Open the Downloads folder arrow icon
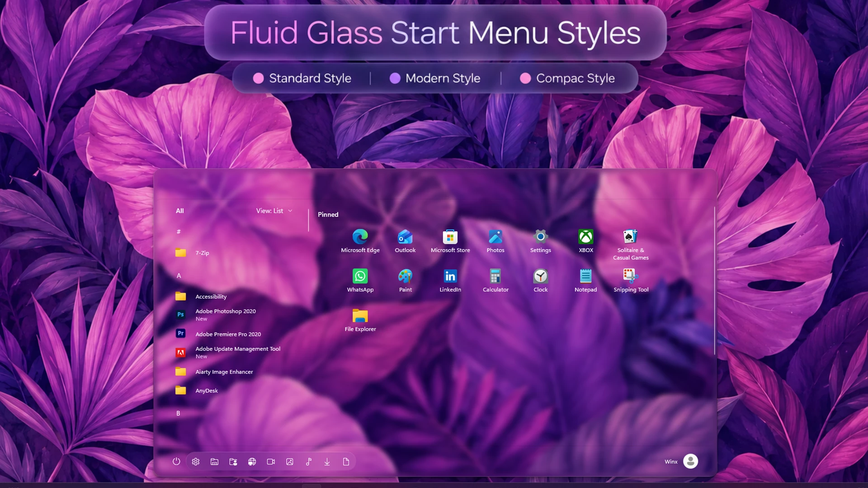 [x=327, y=462]
